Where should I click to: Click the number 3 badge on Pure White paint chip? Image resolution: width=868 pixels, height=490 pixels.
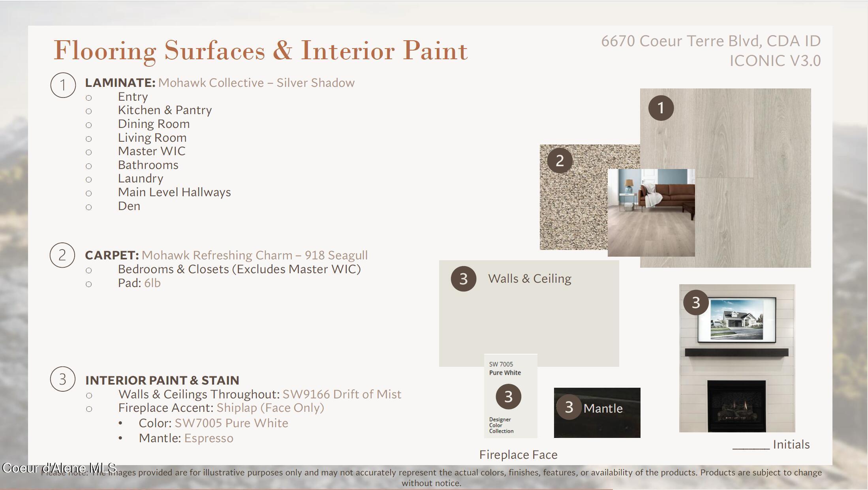508,396
